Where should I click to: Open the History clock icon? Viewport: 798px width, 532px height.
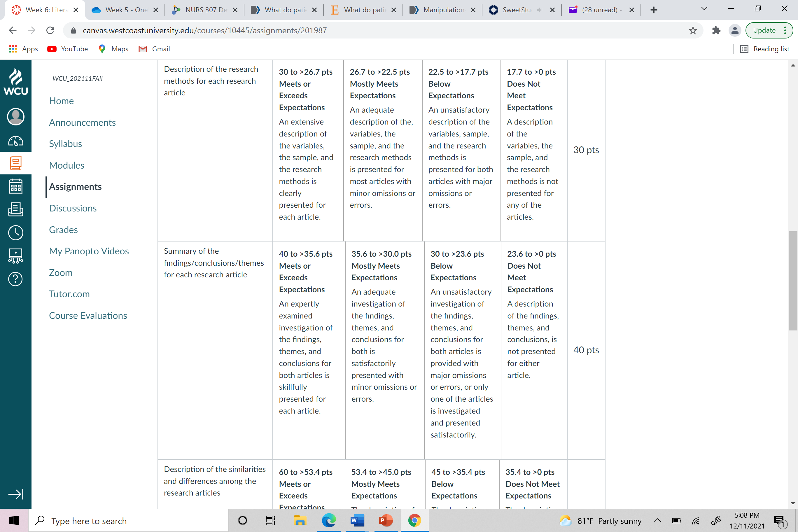tap(16, 233)
